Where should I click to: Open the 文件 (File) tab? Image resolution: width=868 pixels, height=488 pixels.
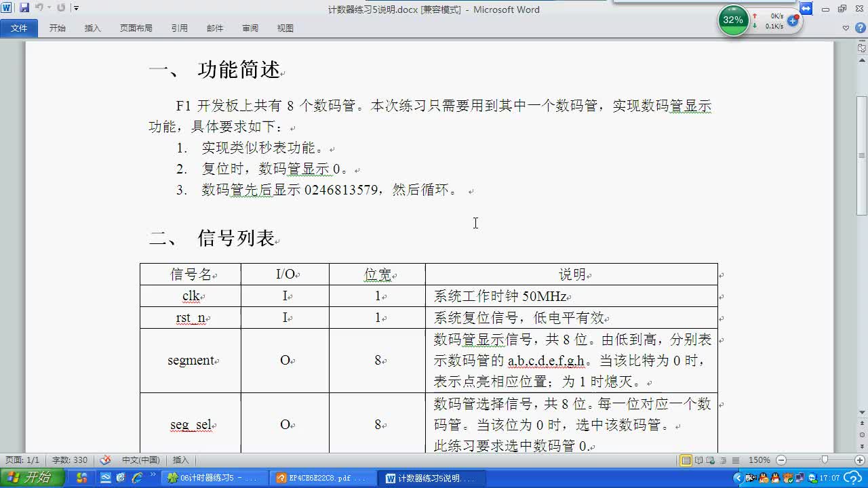(19, 28)
